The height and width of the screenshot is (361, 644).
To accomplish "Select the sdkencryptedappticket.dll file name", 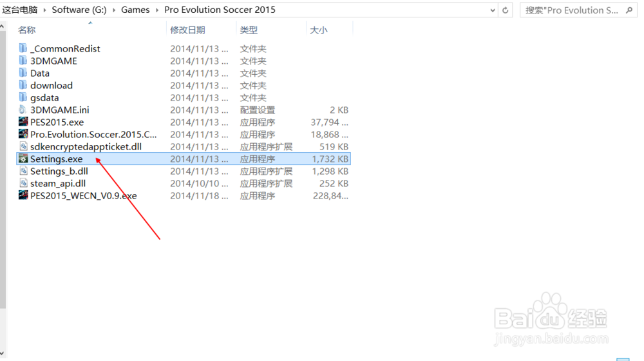I will point(86,147).
